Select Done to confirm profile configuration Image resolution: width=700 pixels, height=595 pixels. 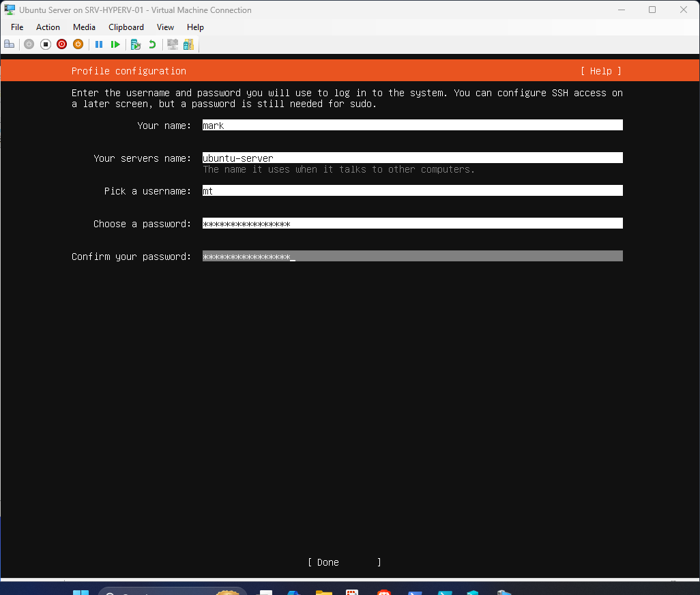click(x=326, y=562)
